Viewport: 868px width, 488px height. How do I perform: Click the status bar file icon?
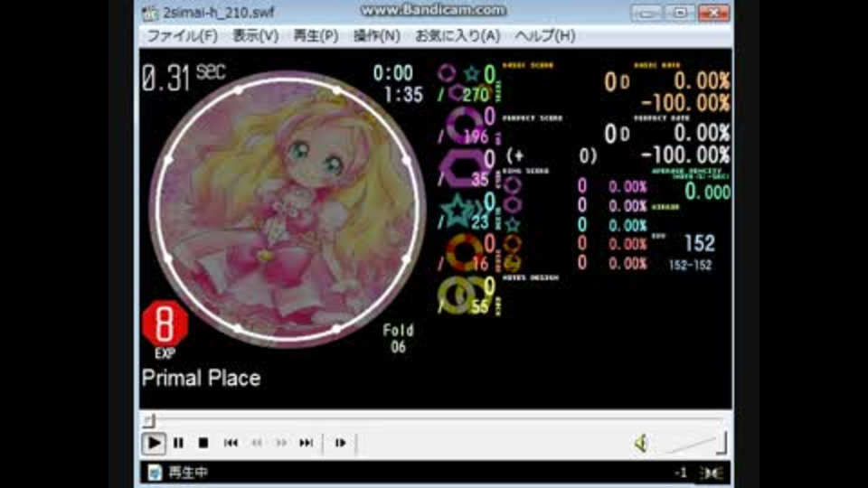click(155, 472)
